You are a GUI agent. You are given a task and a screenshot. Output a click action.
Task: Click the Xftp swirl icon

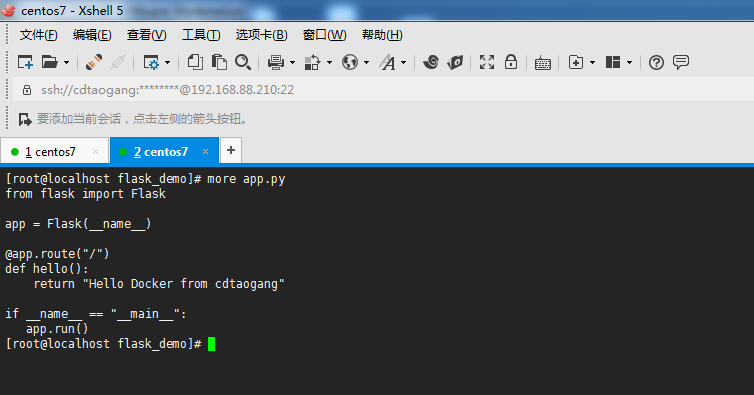click(431, 62)
